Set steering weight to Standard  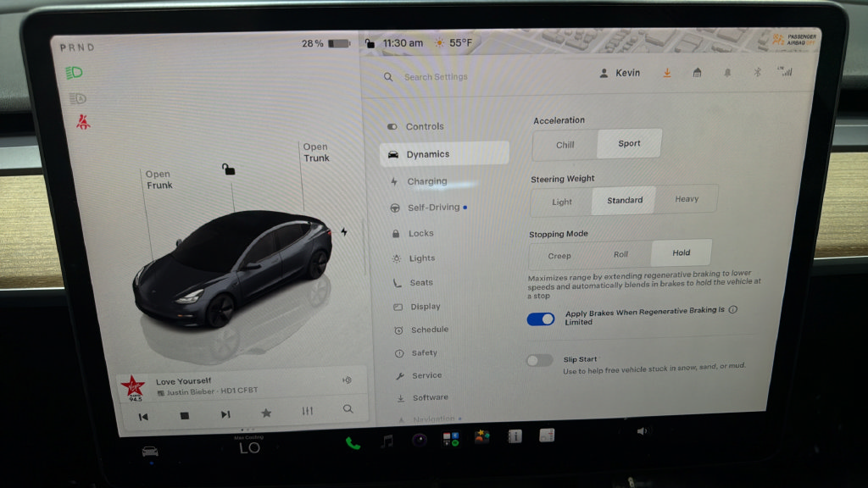tap(624, 200)
